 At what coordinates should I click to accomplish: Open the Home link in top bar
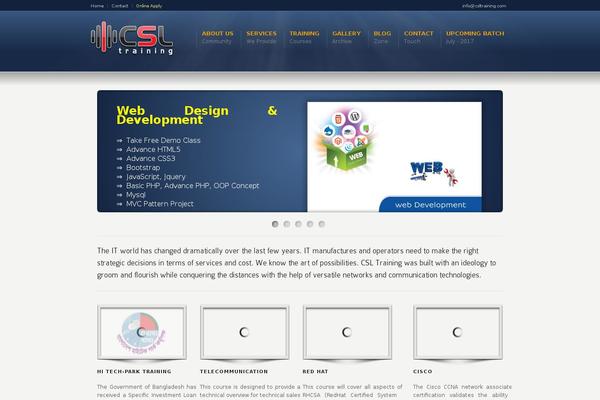[x=97, y=6]
